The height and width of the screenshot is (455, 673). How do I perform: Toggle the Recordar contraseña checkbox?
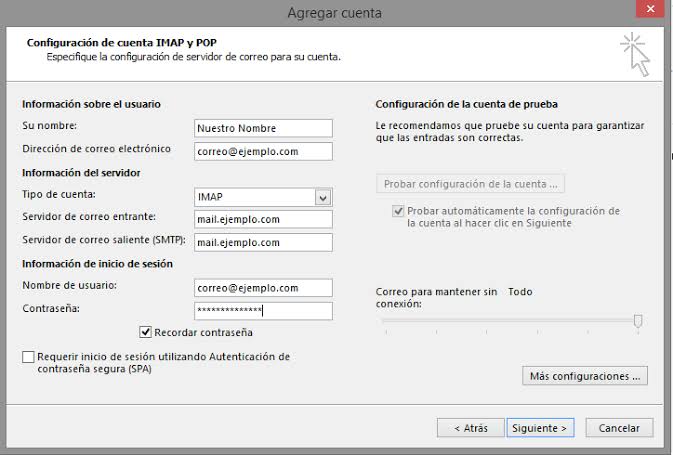click(146, 332)
